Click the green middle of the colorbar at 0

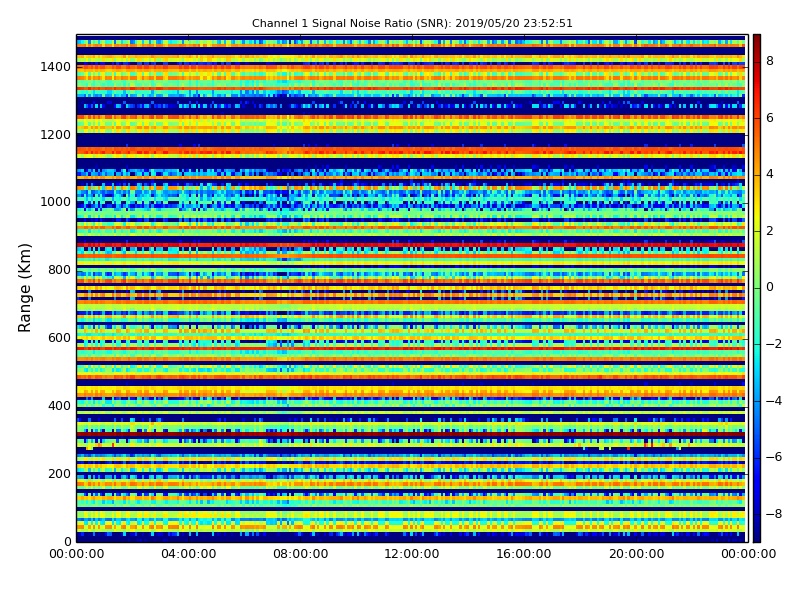tap(757, 288)
